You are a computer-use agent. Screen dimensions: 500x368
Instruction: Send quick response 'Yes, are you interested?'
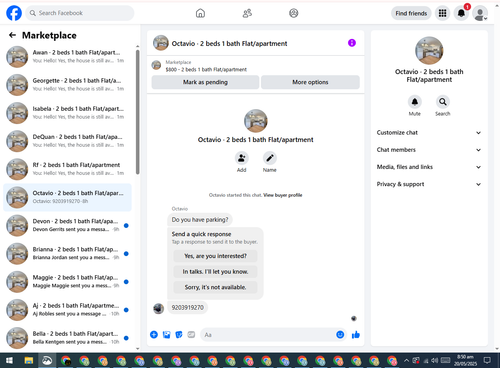215,256
